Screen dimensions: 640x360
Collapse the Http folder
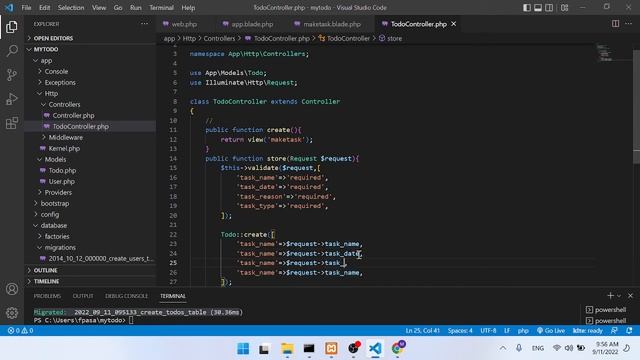tap(90, 93)
